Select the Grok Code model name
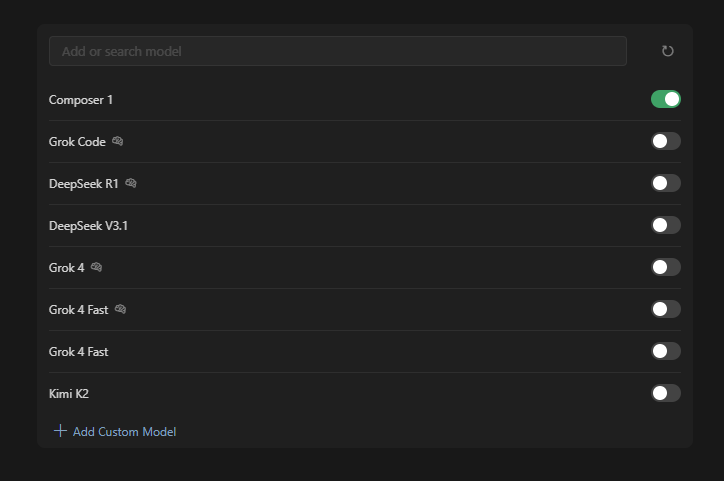Image resolution: width=724 pixels, height=481 pixels. click(x=77, y=142)
